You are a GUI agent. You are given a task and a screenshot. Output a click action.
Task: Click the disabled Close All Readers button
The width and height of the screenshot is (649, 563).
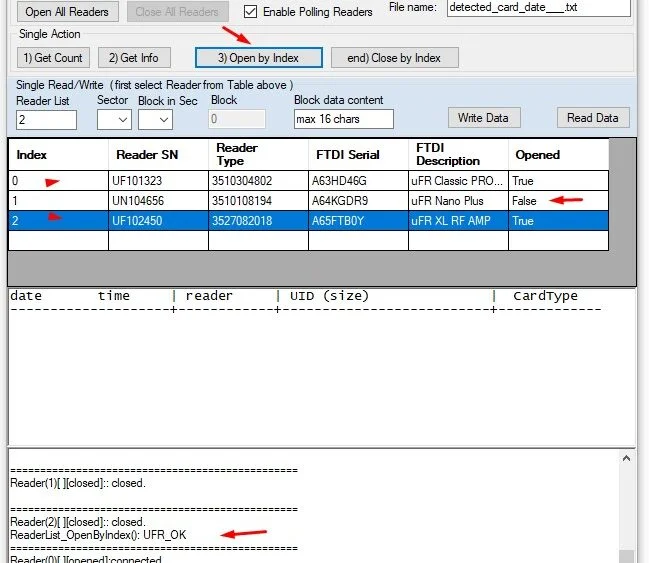[x=178, y=12]
